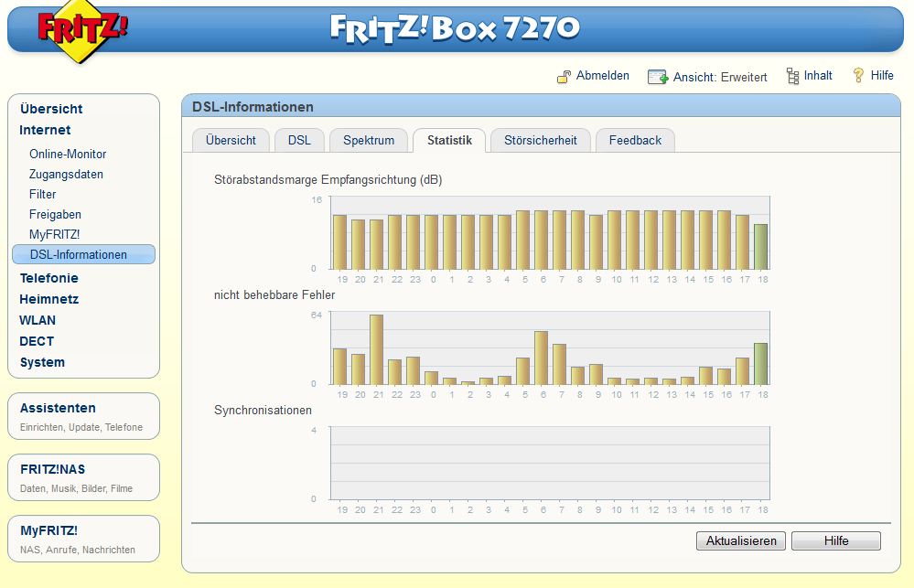Click the FRITZ! logo
The image size is (914, 588).
pos(81,30)
